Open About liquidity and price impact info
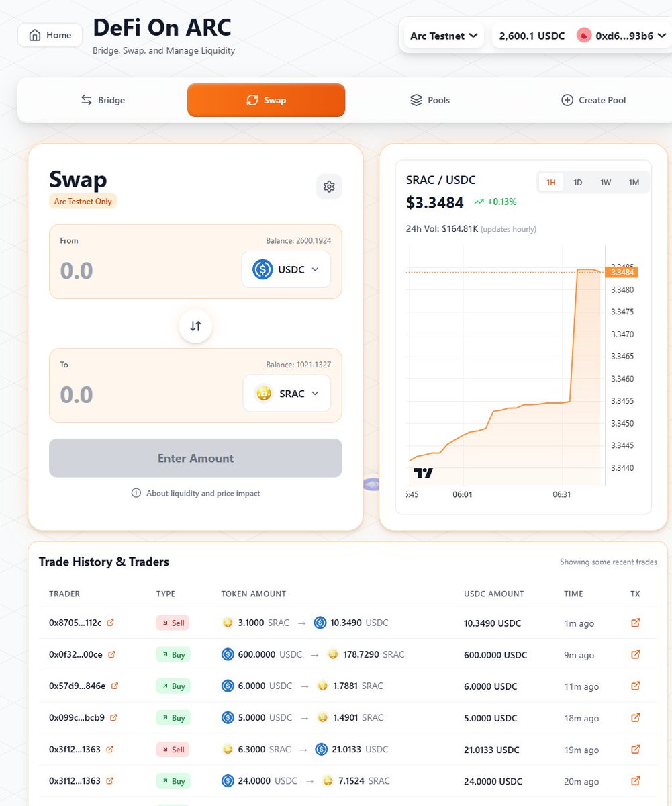 coord(195,493)
